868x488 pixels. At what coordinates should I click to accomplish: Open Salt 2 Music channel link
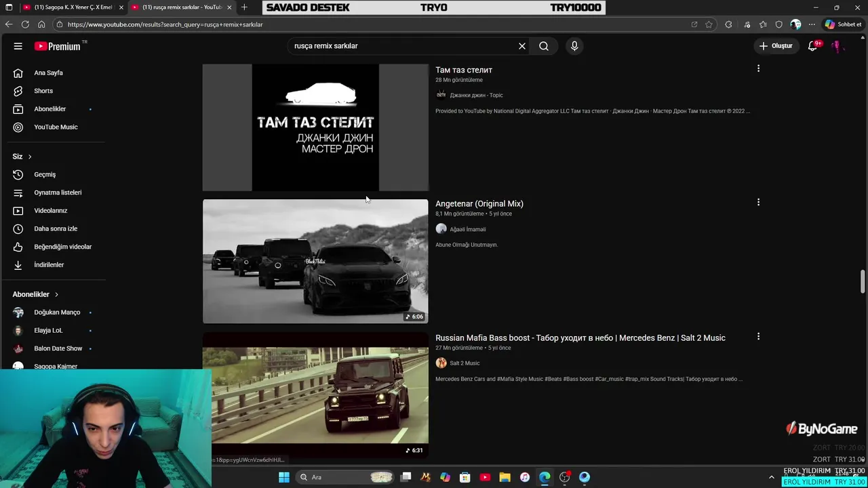pos(465,363)
